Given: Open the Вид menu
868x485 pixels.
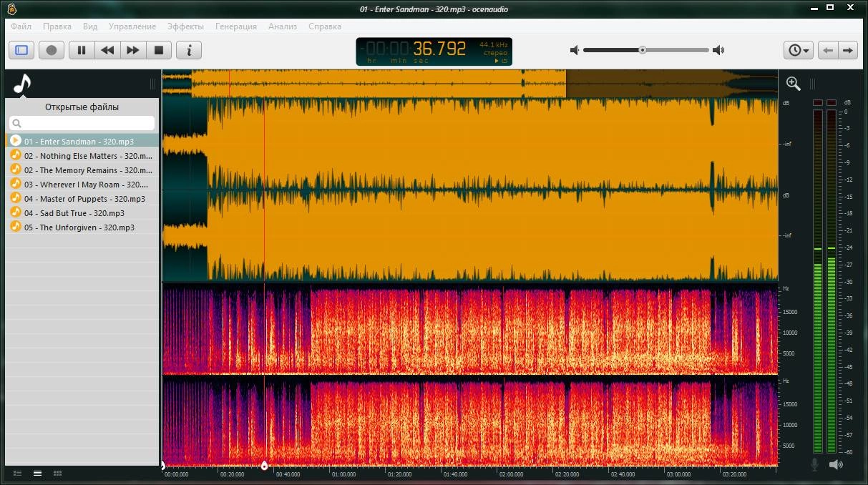Looking at the screenshot, I should click(x=90, y=26).
